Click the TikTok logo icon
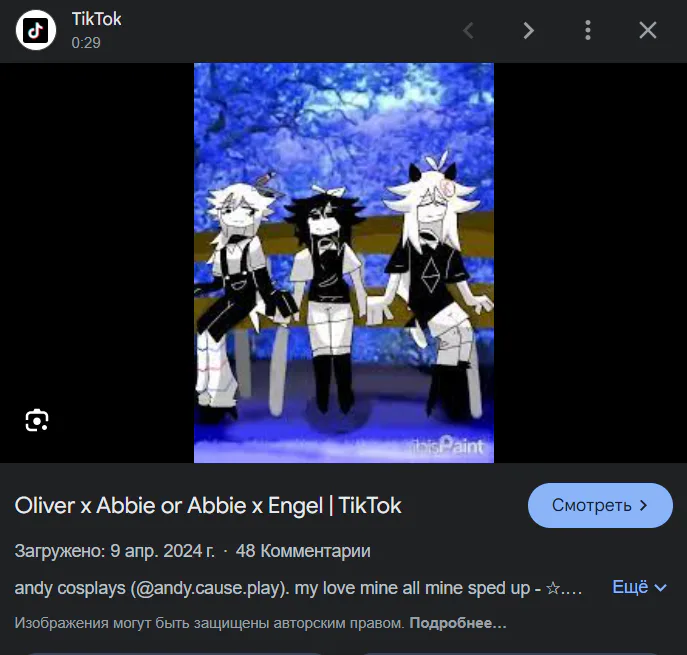This screenshot has height=655, width=687. click(35, 30)
